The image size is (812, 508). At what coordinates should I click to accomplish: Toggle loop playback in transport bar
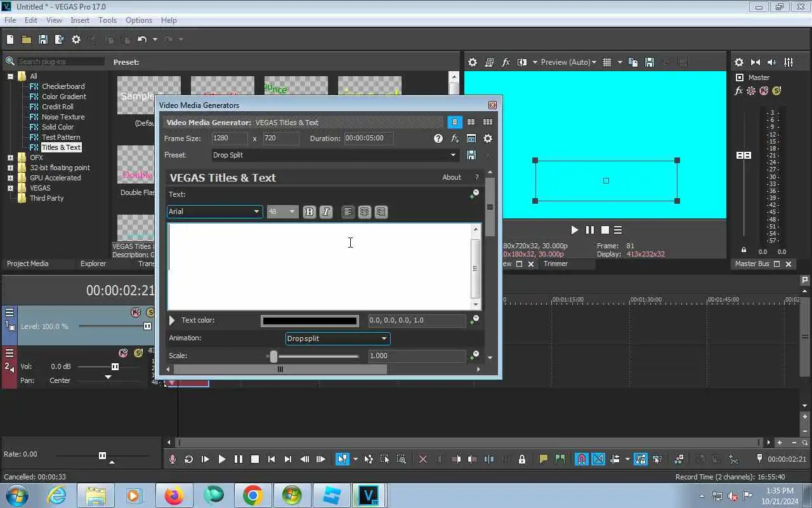click(188, 459)
